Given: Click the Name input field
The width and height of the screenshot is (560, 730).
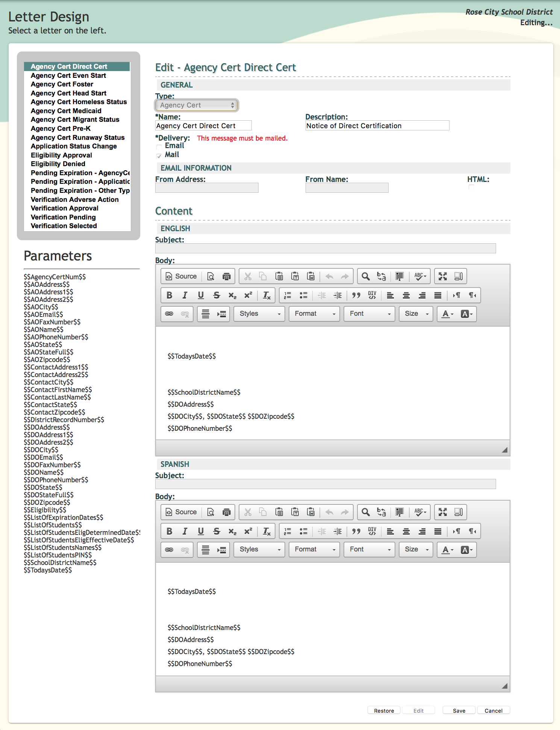Looking at the screenshot, I should (x=203, y=126).
